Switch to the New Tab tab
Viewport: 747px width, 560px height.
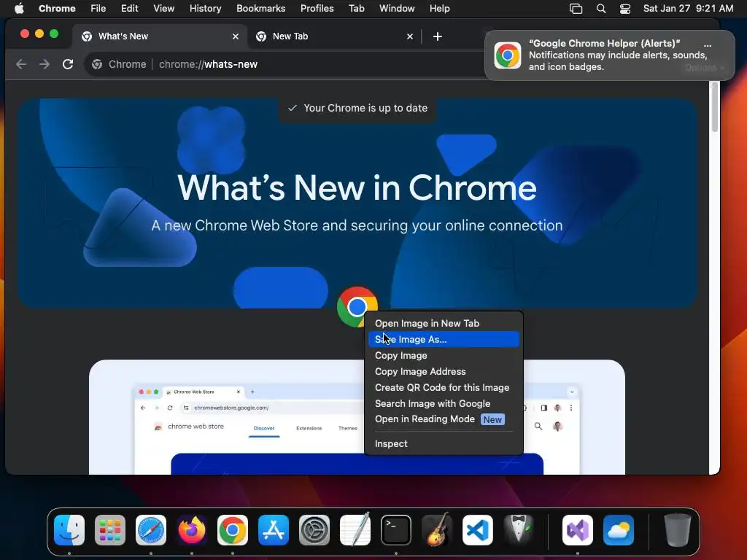click(334, 36)
